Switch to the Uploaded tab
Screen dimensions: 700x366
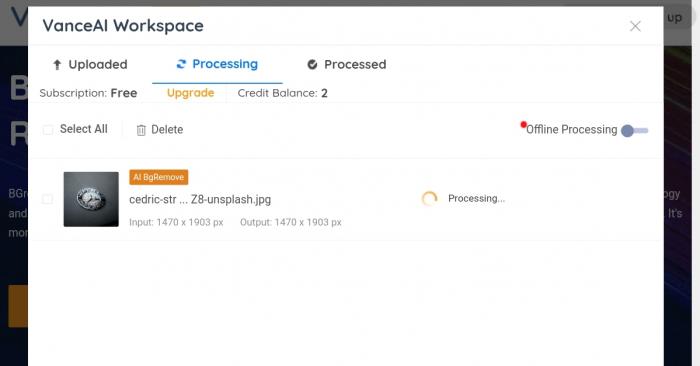(90, 65)
